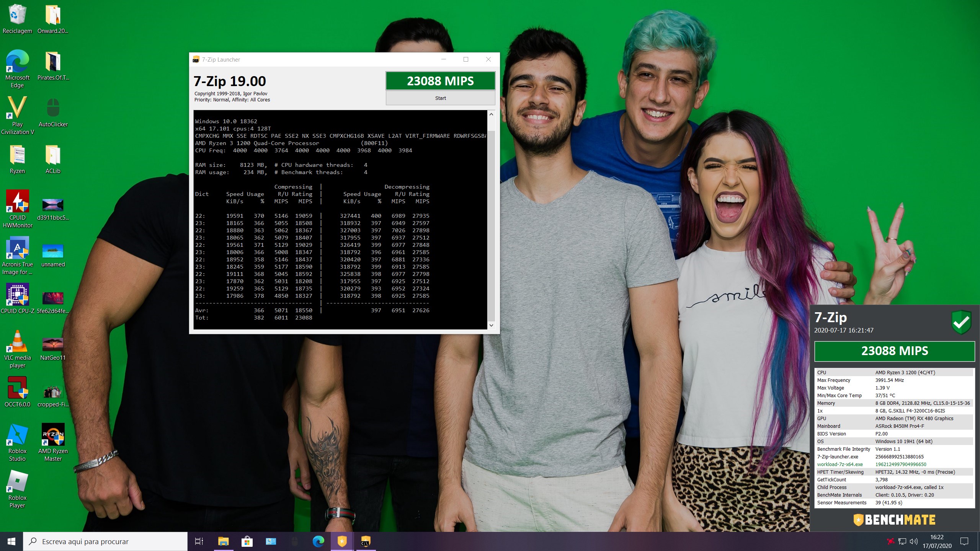The image size is (980, 551).
Task: Open AutoClicker mouse icon on taskbar
Action: pyautogui.click(x=294, y=541)
